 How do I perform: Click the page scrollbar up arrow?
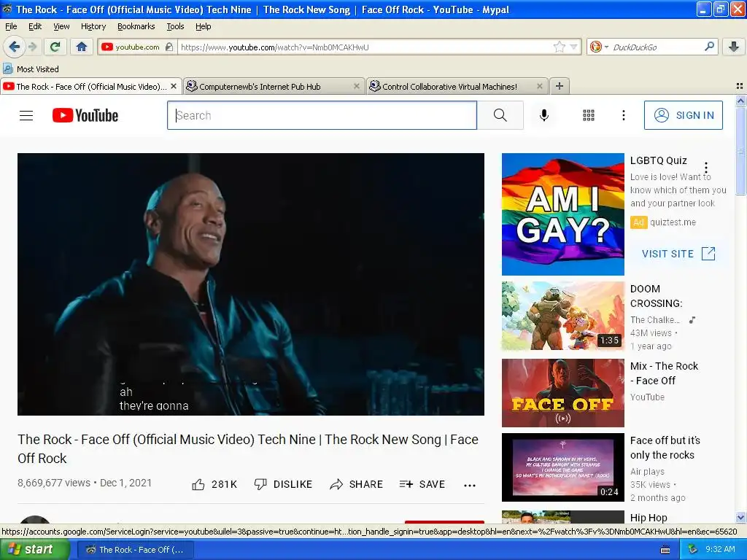[x=740, y=101]
